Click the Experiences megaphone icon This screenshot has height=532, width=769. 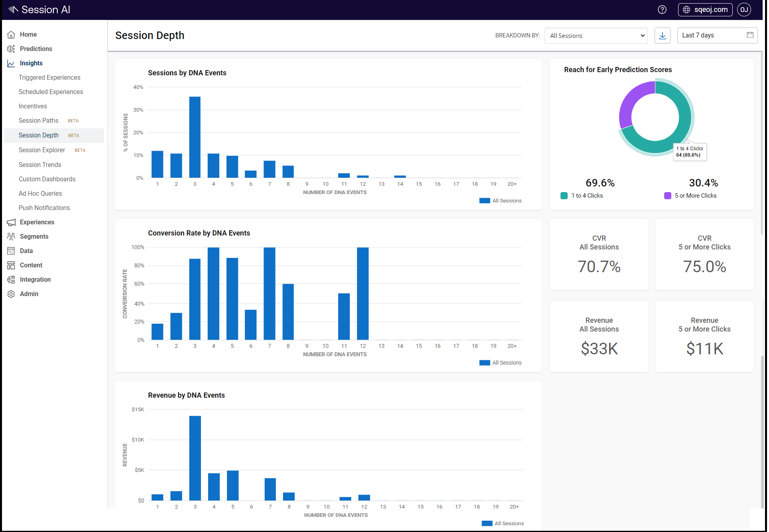pyautogui.click(x=11, y=222)
